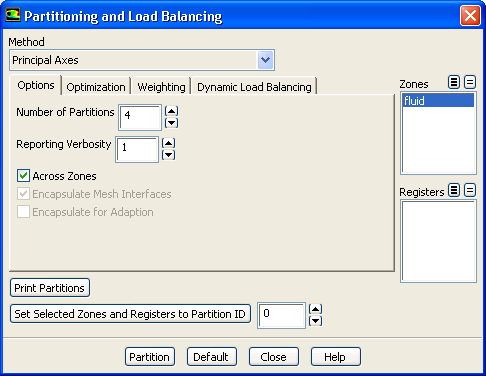Increment the Partition ID value
Viewport: 486px width, 376px height.
[x=315, y=309]
